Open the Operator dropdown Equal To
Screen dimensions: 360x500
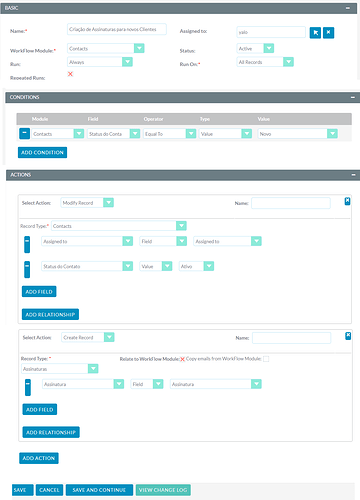coord(170,134)
